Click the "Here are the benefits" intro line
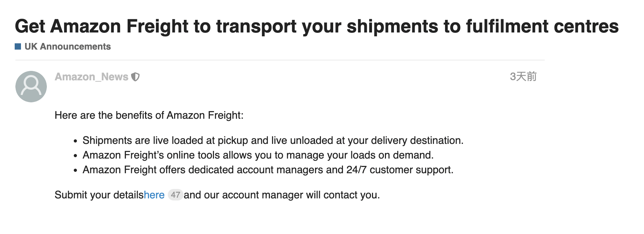 [149, 115]
